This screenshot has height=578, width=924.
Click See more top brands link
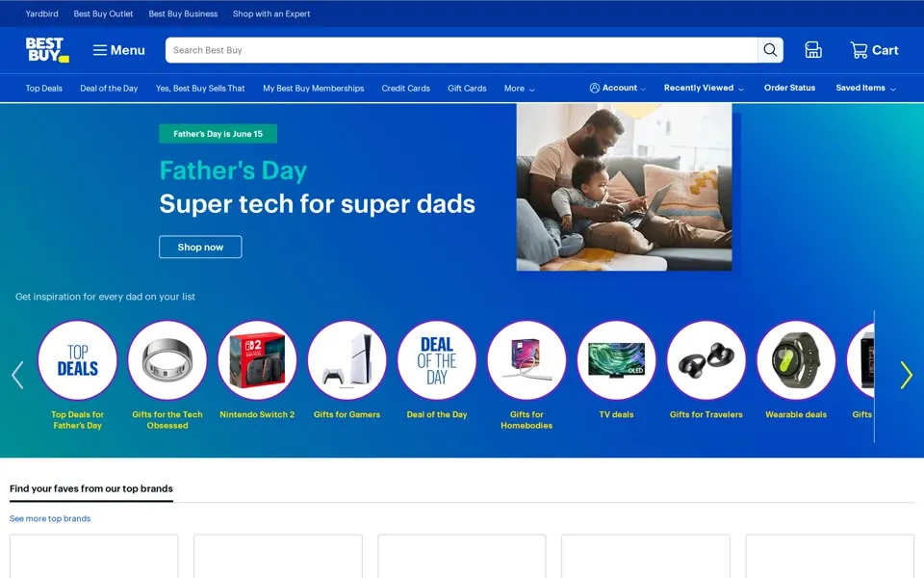pos(50,518)
